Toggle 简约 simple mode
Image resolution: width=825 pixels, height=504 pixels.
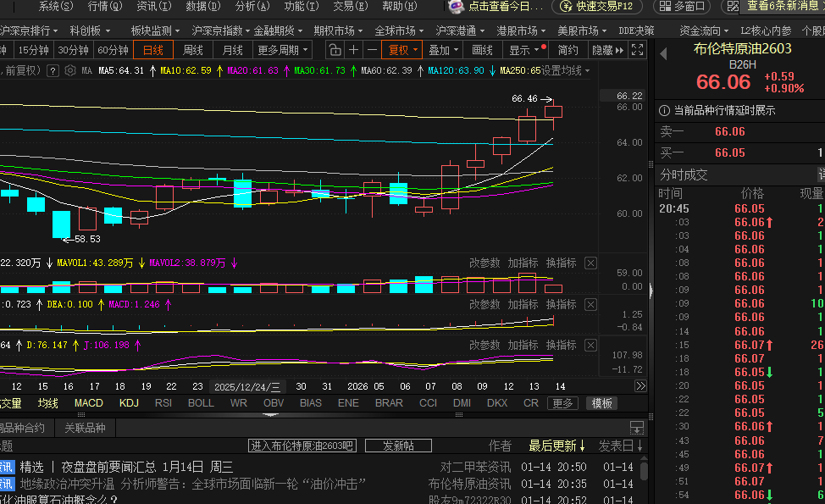click(568, 51)
